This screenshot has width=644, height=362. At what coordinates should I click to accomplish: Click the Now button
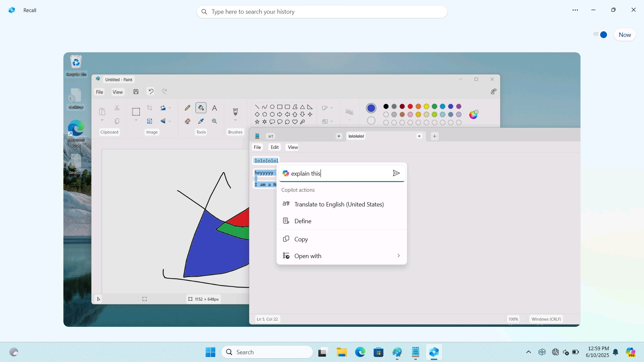625,35
